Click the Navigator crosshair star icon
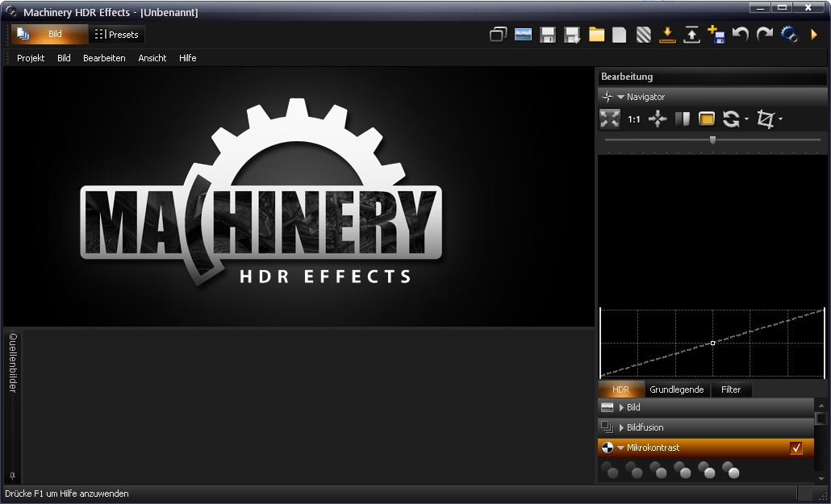This screenshot has height=504, width=831. (608, 97)
